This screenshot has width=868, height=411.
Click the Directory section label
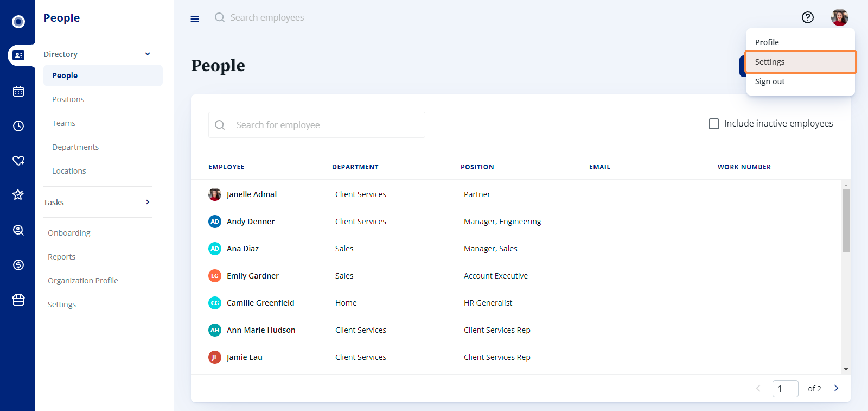click(x=61, y=54)
